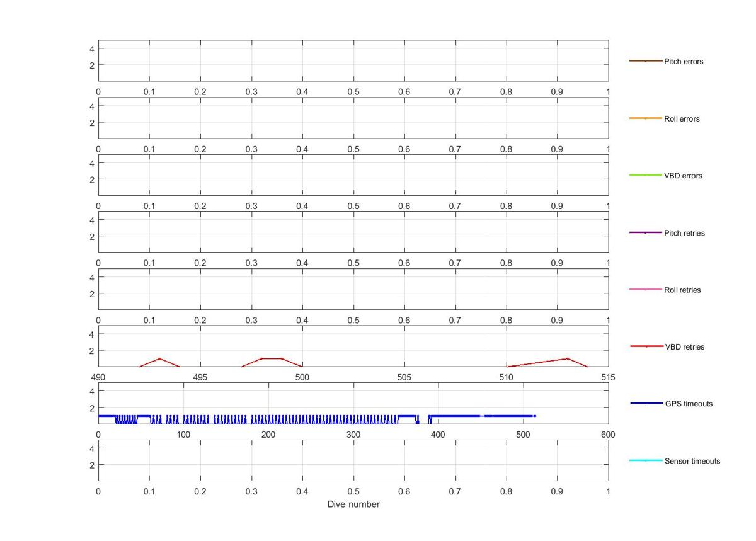This screenshot has height=541, width=756.
Task: Click the 'Roll errors' legend label
Action: 682,119
